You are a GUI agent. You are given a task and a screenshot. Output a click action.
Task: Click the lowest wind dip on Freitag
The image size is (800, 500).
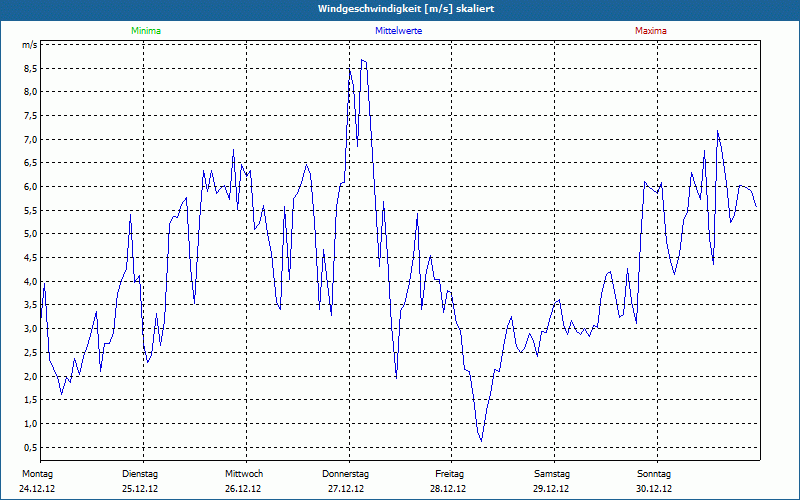point(481,441)
